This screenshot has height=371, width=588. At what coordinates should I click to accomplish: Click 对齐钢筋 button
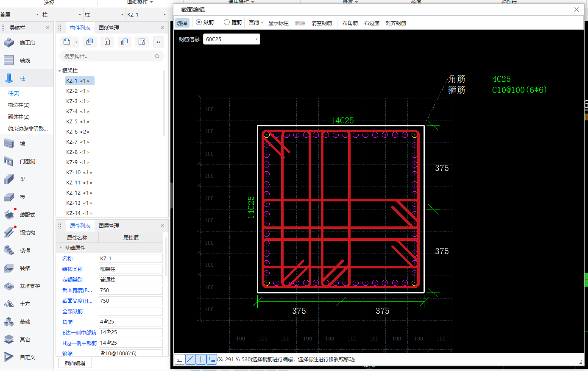click(396, 23)
